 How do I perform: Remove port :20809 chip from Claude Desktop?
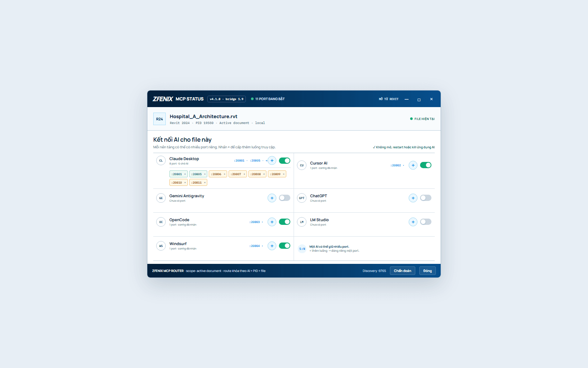(284, 174)
